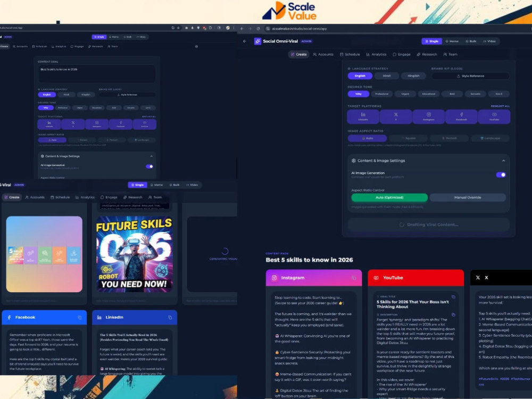Switch to Bulk mode in right window

click(471, 41)
